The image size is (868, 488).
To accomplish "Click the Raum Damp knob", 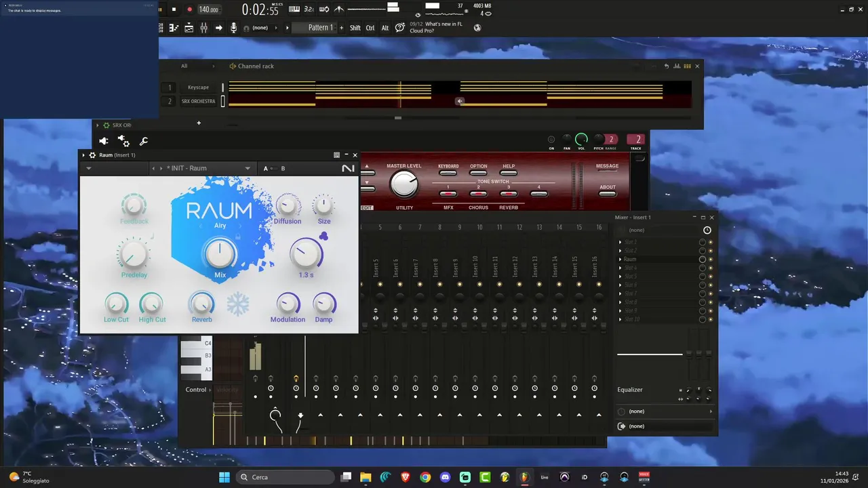I will (x=324, y=304).
